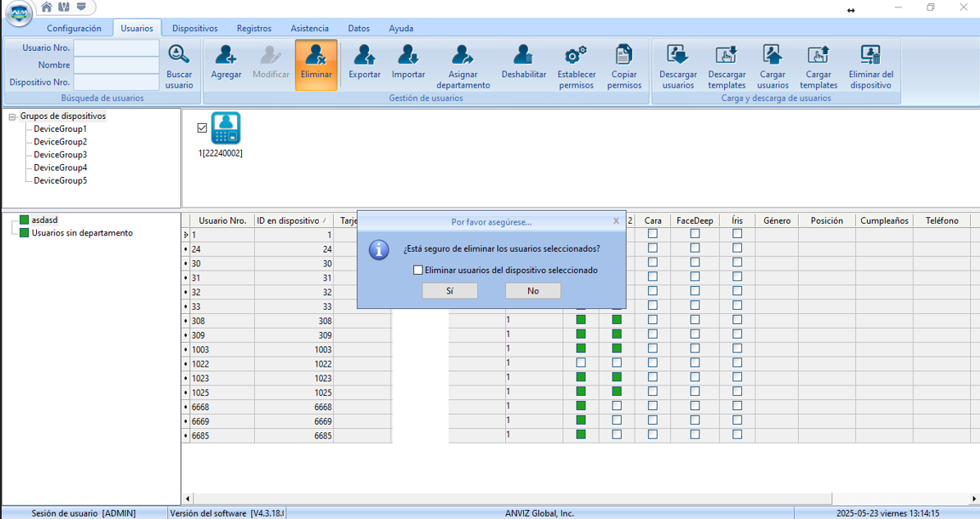
Task: Open the Ayuda tab
Action: click(401, 28)
